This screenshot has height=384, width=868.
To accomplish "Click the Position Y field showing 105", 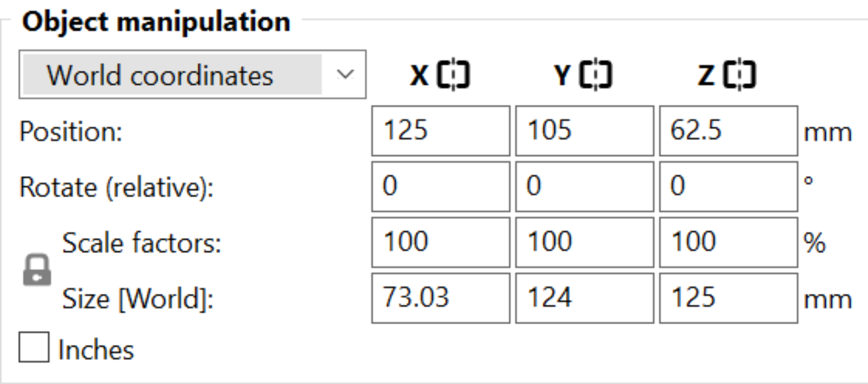I will [x=584, y=131].
